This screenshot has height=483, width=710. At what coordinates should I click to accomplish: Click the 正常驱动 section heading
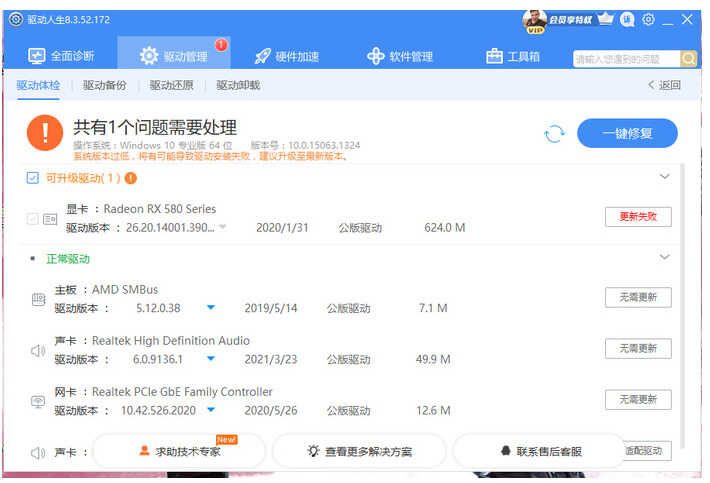[68, 259]
